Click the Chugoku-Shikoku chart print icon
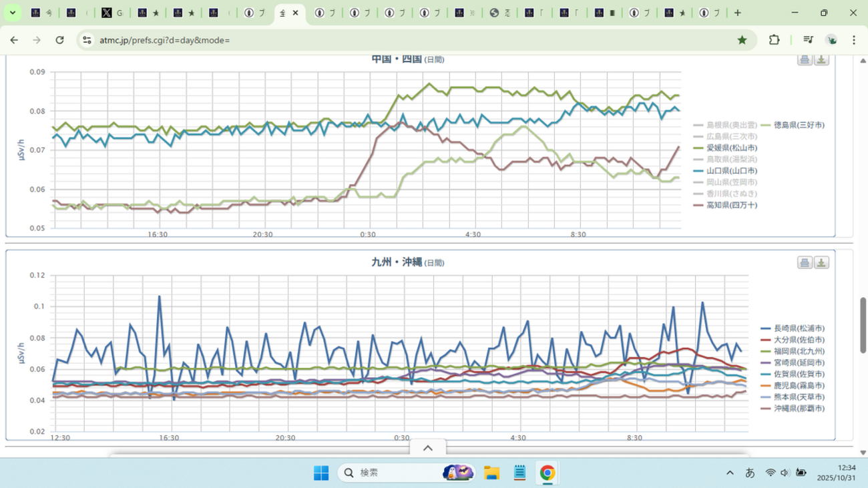The width and height of the screenshot is (868, 488). pyautogui.click(x=805, y=60)
